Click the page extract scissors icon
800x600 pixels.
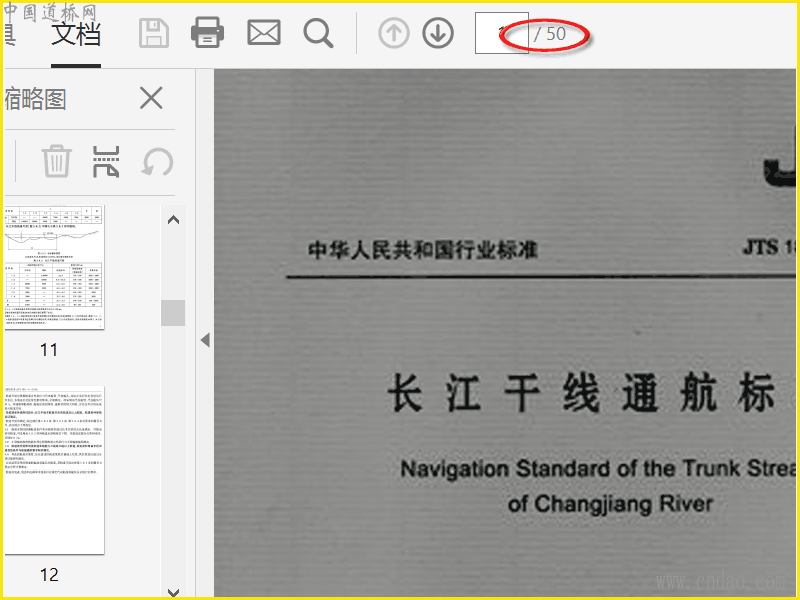coord(106,162)
